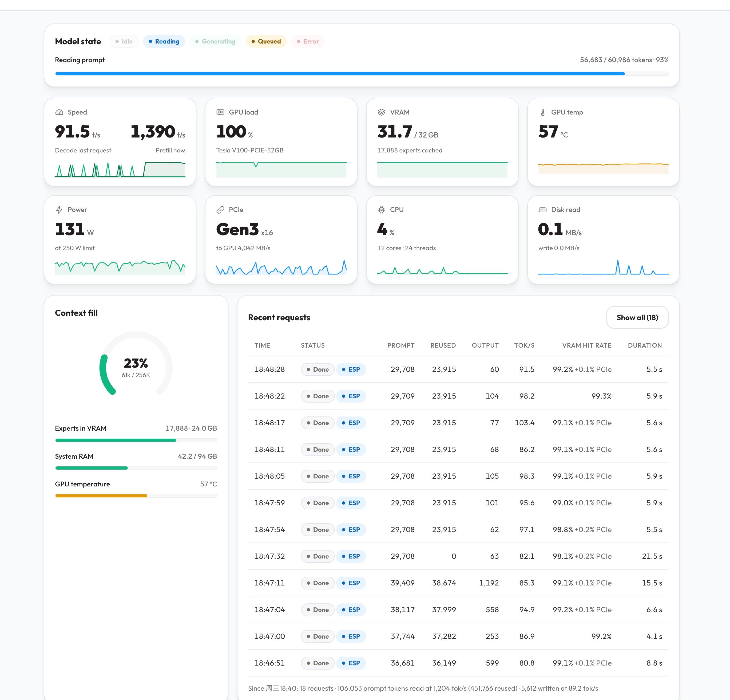Viewport: 730px width, 700px height.
Task: Click the GPU load card icon
Action: 220,112
